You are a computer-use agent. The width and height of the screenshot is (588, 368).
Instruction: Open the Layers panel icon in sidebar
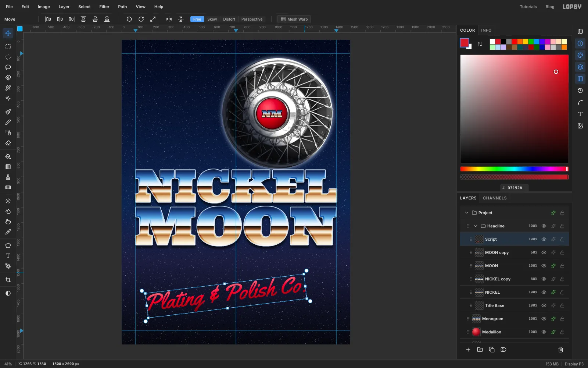coord(580,67)
